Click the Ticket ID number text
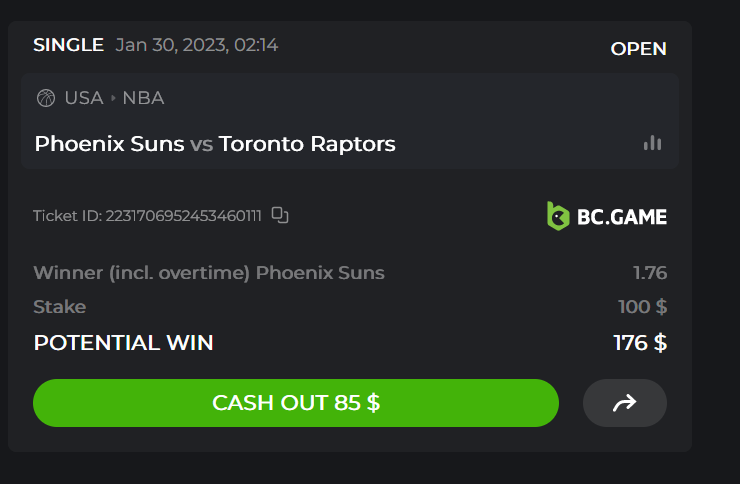This screenshot has height=484, width=740. coord(147,215)
